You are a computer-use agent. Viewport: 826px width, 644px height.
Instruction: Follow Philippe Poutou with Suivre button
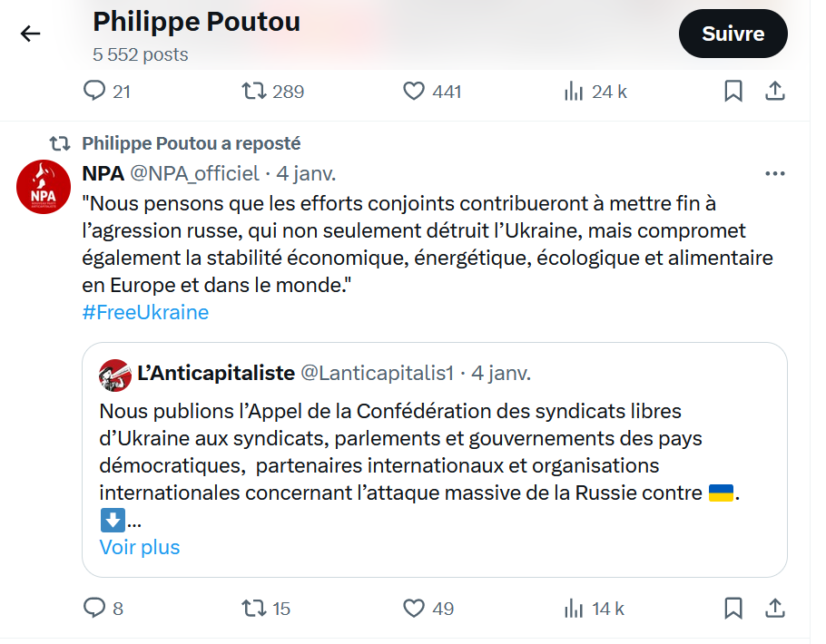tap(733, 34)
